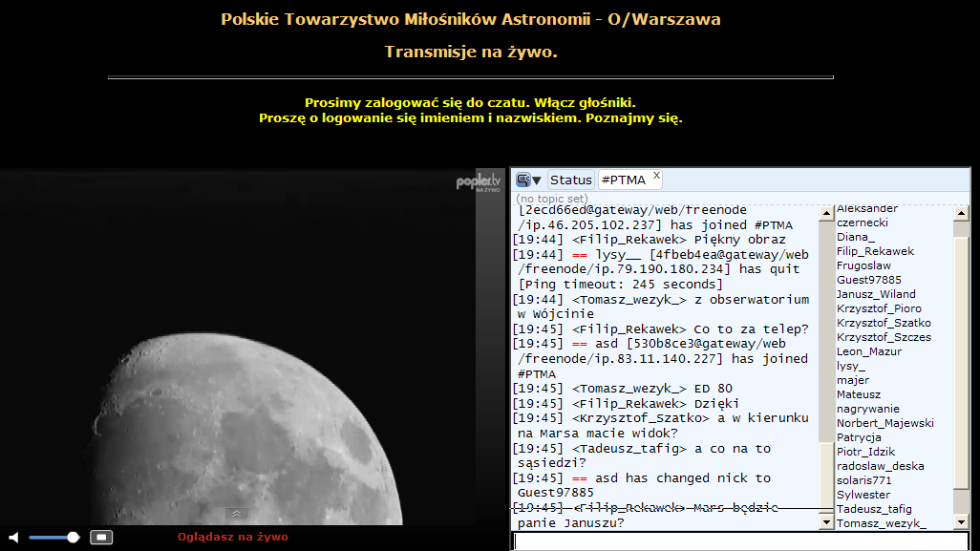Screen dimensions: 980x551
Task: Select user Mateusz in nick list
Action: [858, 394]
